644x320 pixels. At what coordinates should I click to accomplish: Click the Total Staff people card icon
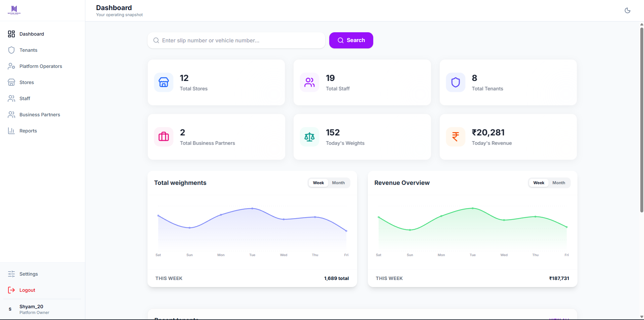(309, 82)
